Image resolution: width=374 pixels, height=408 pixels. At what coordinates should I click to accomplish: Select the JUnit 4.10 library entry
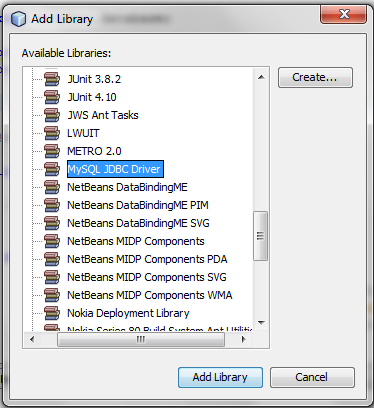click(92, 97)
